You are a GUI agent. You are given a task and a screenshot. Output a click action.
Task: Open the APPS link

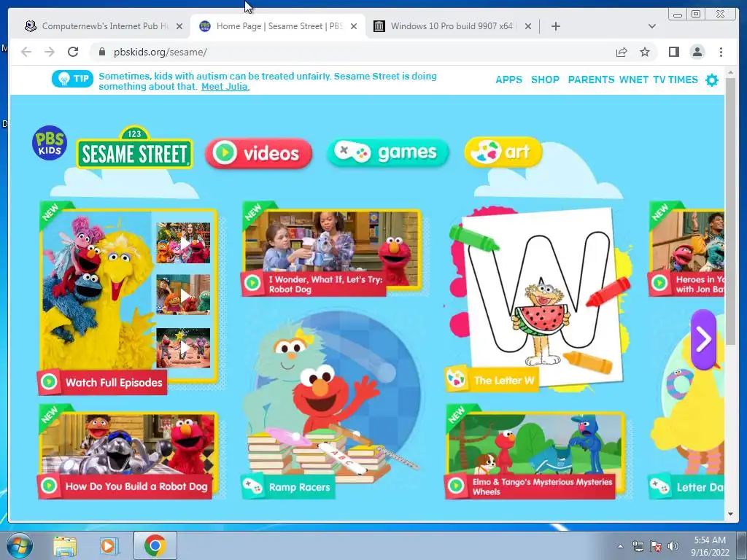(x=508, y=79)
